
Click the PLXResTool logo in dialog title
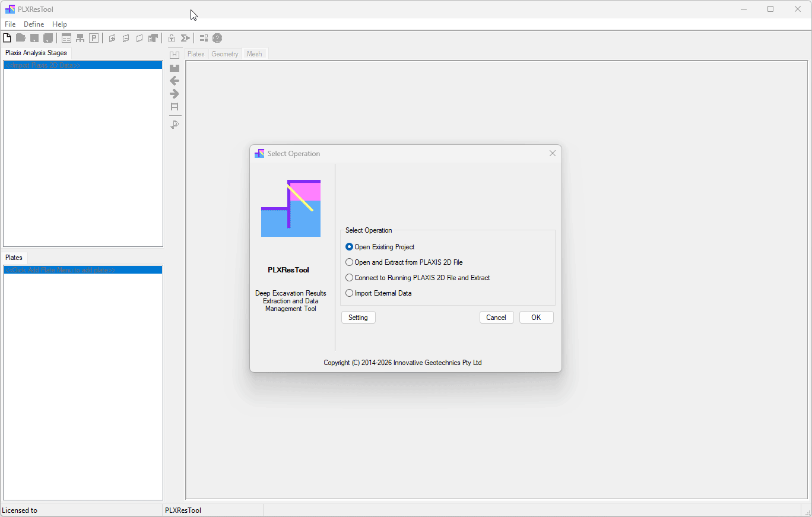tap(259, 153)
